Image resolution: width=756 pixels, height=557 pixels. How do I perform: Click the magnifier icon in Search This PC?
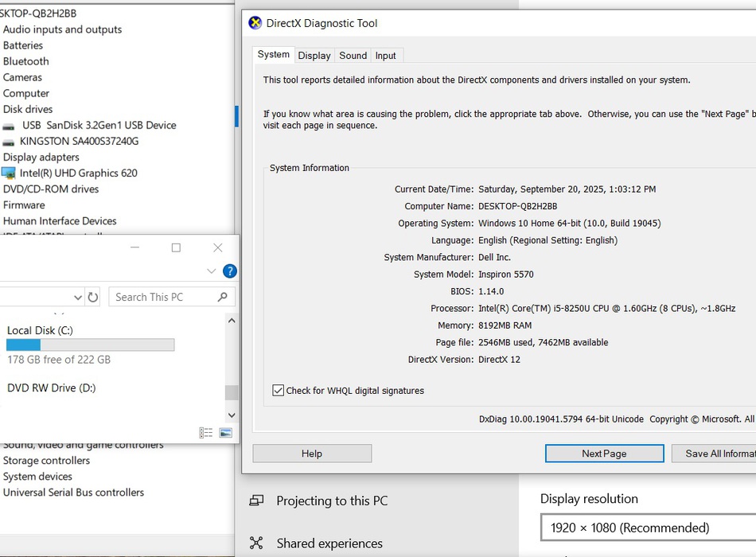pos(223,297)
